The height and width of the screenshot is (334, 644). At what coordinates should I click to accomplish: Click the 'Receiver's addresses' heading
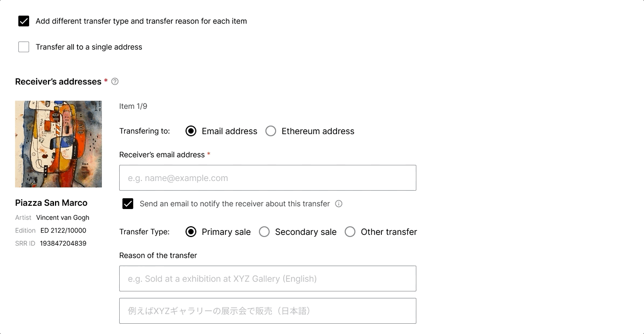58,82
